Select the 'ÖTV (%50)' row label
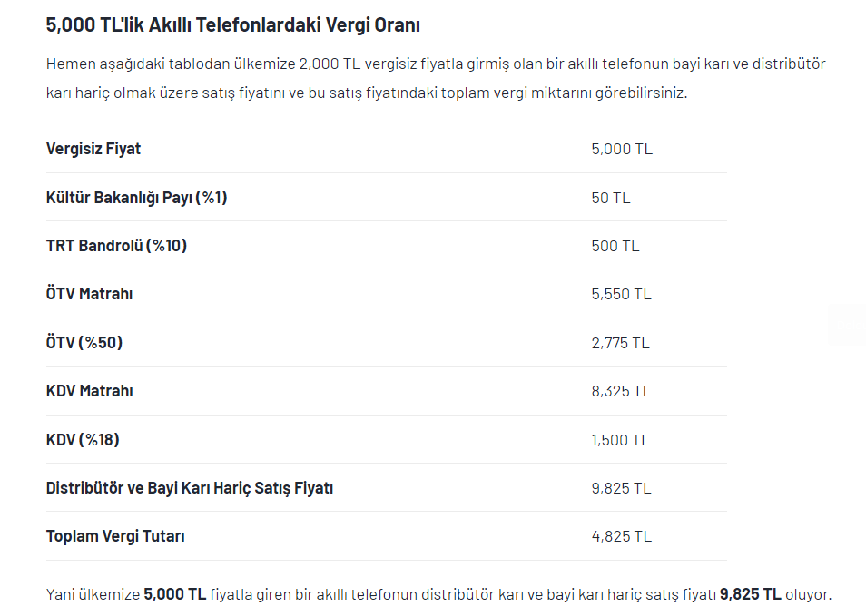This screenshot has width=866, height=616. pyautogui.click(x=84, y=343)
